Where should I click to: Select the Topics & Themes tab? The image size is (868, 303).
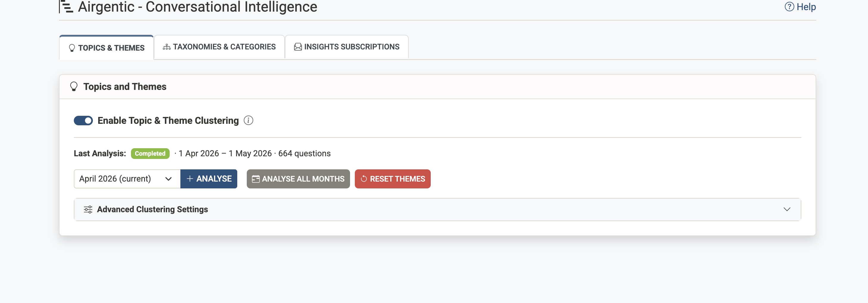(107, 48)
